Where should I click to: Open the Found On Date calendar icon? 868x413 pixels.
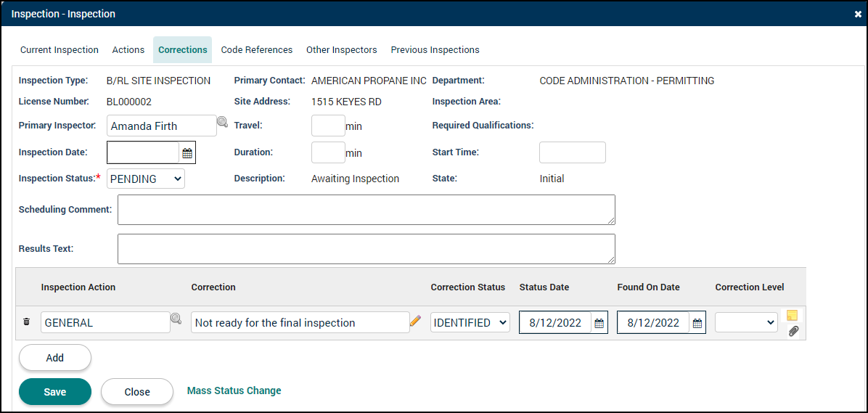(x=697, y=323)
